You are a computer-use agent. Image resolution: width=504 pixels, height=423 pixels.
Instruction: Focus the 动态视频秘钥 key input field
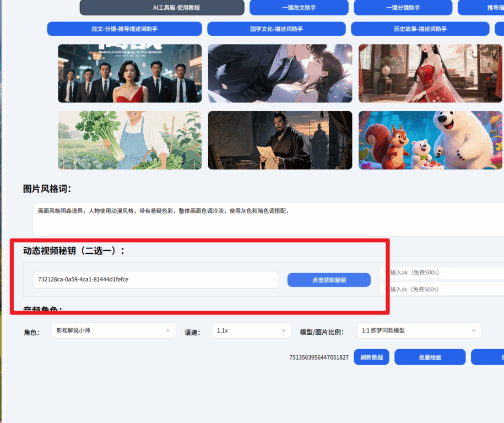pos(155,280)
